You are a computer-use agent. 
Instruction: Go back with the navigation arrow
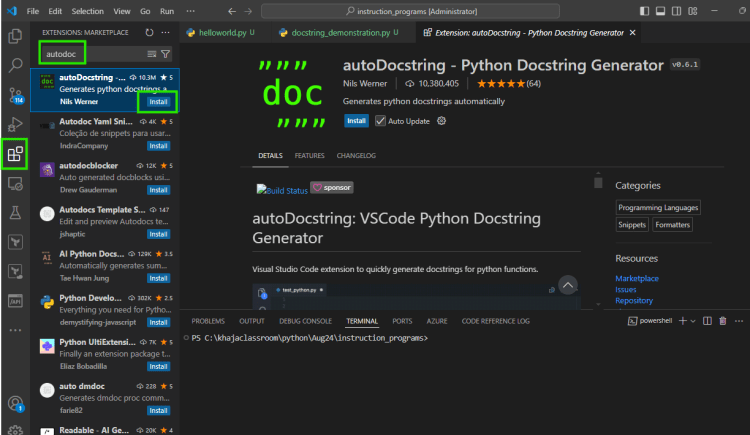click(232, 11)
